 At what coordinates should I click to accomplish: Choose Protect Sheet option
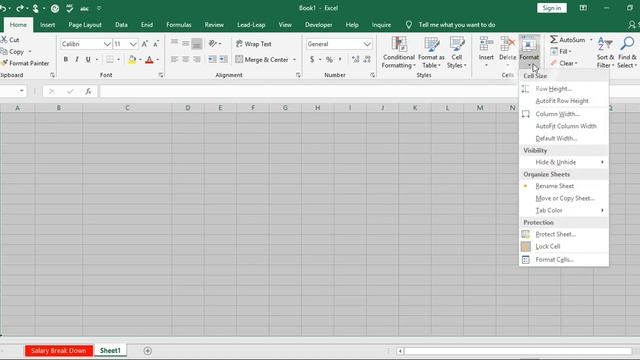564,234
